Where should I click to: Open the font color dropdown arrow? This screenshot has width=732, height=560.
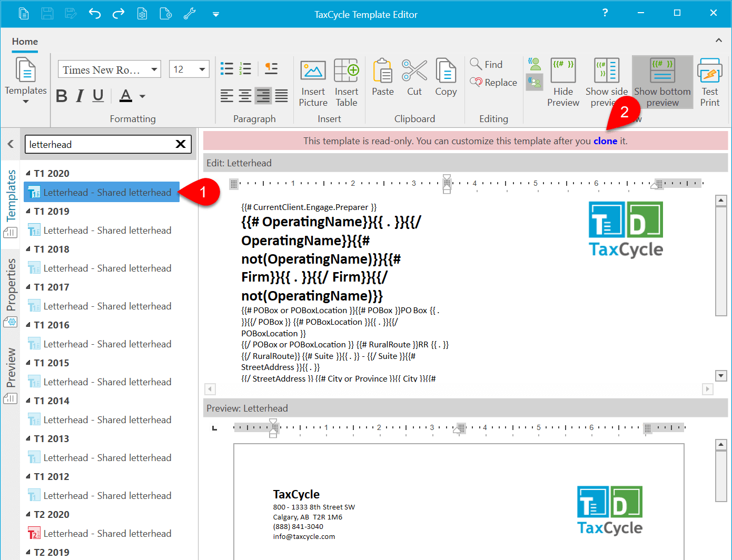[x=142, y=96]
